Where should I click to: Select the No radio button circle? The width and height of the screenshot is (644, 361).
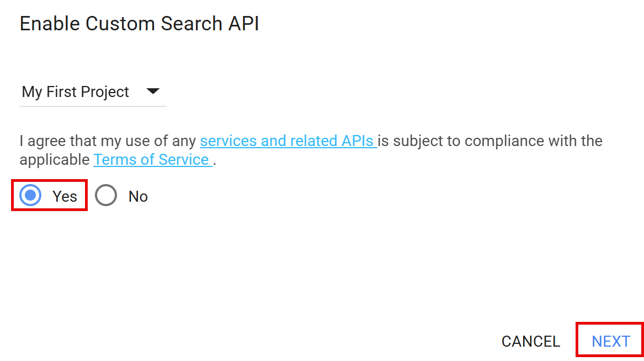[106, 195]
